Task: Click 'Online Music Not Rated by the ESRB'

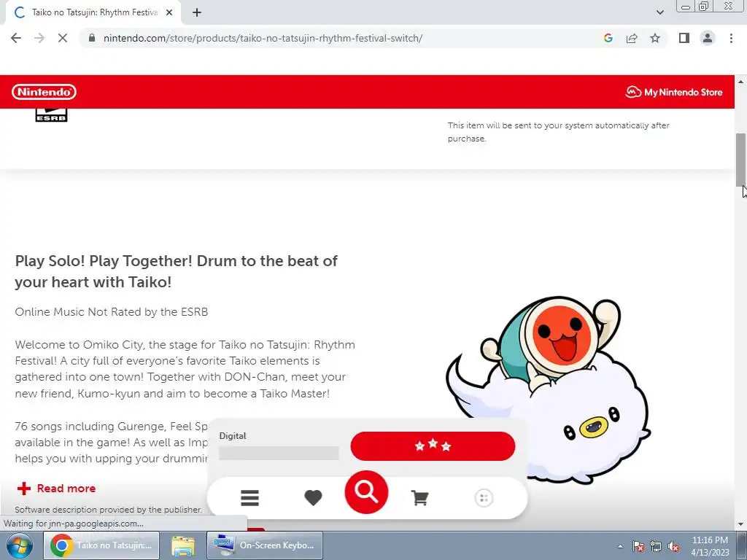Action: (112, 312)
